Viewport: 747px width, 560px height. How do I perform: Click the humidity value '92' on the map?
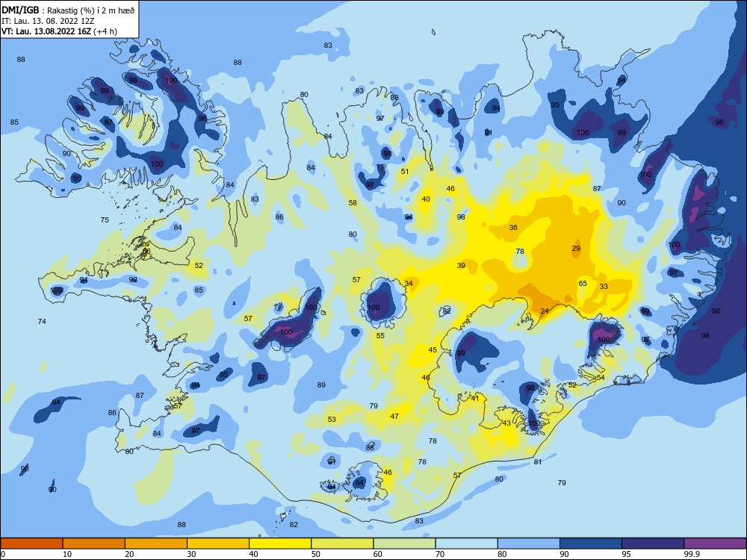134,279
